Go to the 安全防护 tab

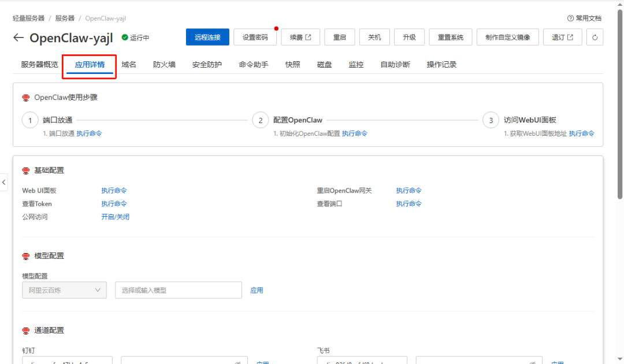(206, 65)
